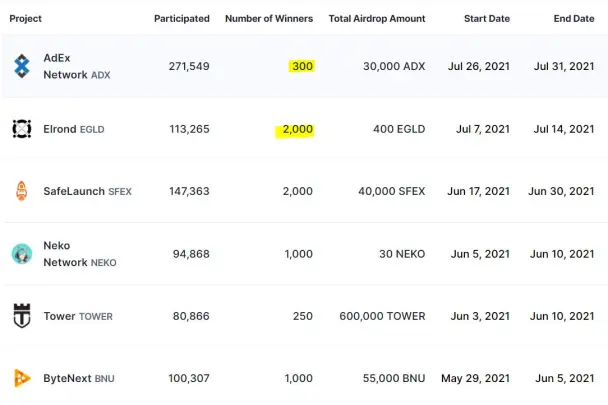This screenshot has height=405, width=608.
Task: Select start date Jun 5, 2021
Action: [480, 254]
